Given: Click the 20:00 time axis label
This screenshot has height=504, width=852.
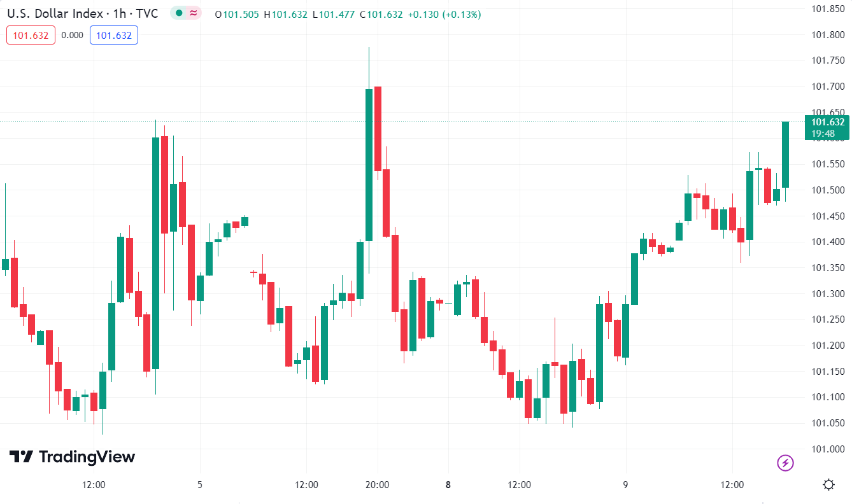Looking at the screenshot, I should coord(377,485).
